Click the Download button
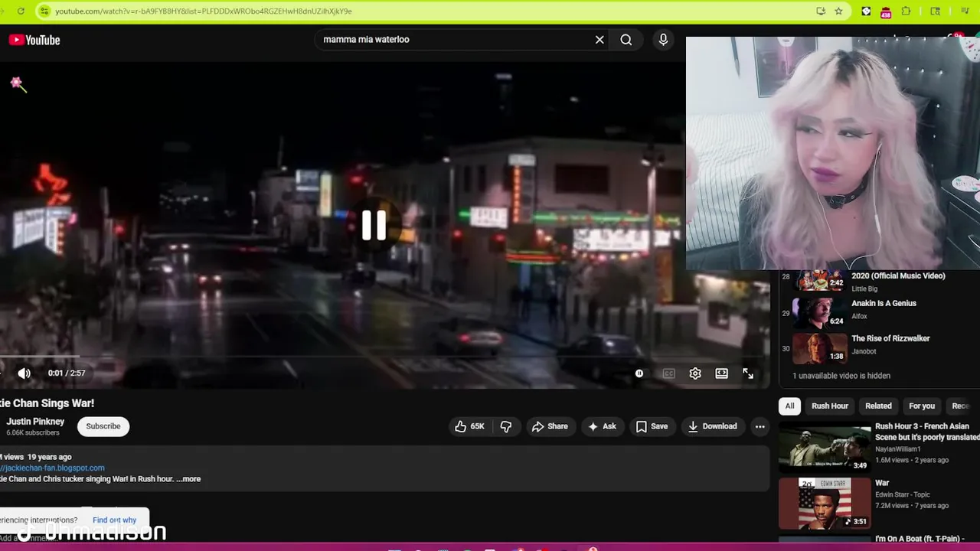980x551 pixels. (712, 426)
